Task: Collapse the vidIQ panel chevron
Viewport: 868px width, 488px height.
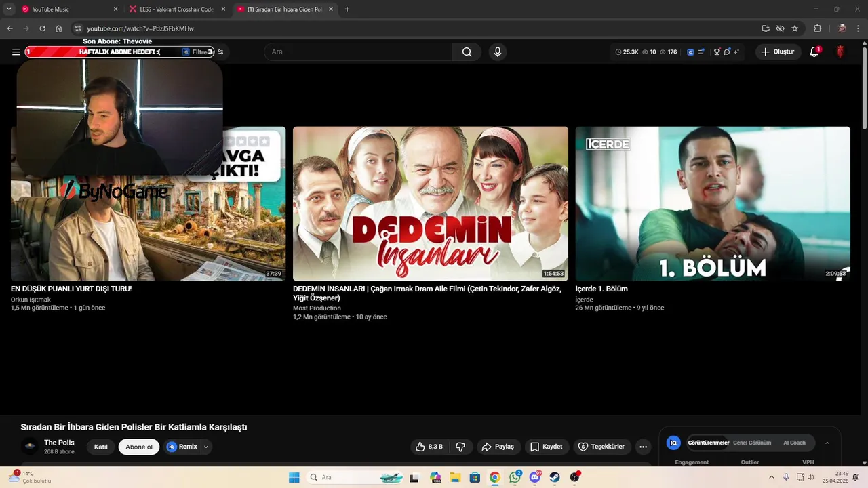Action: click(827, 443)
